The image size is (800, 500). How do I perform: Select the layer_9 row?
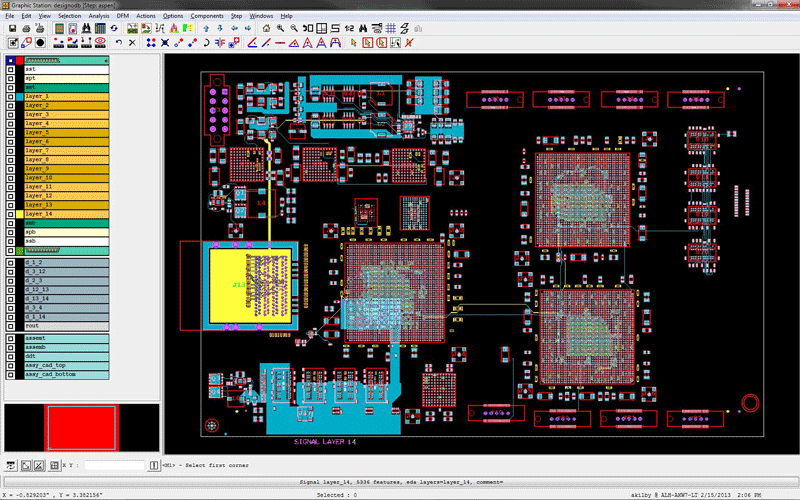coord(66,169)
